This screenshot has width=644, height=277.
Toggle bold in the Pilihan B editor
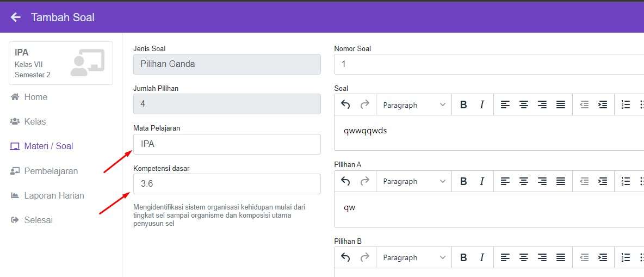point(463,257)
